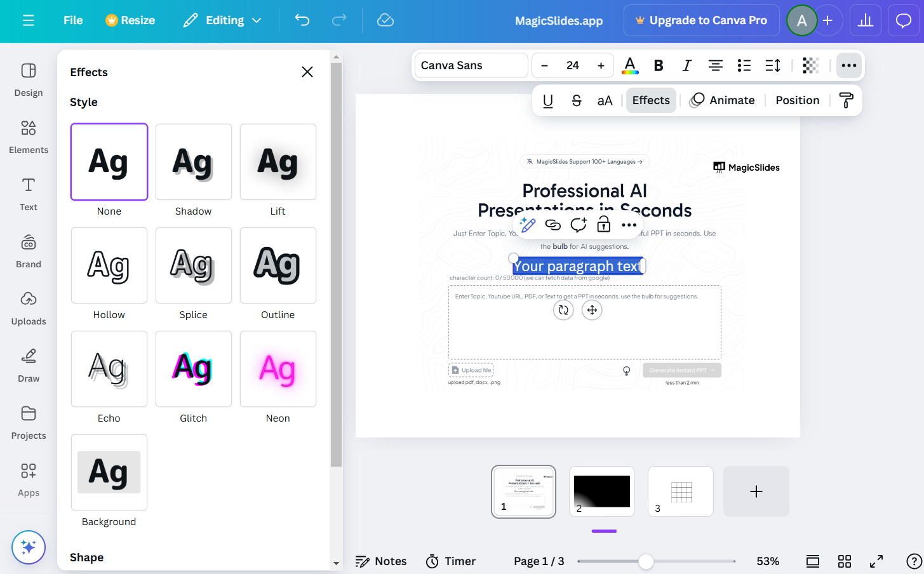Open the Draw sidebar panel

[x=29, y=365]
